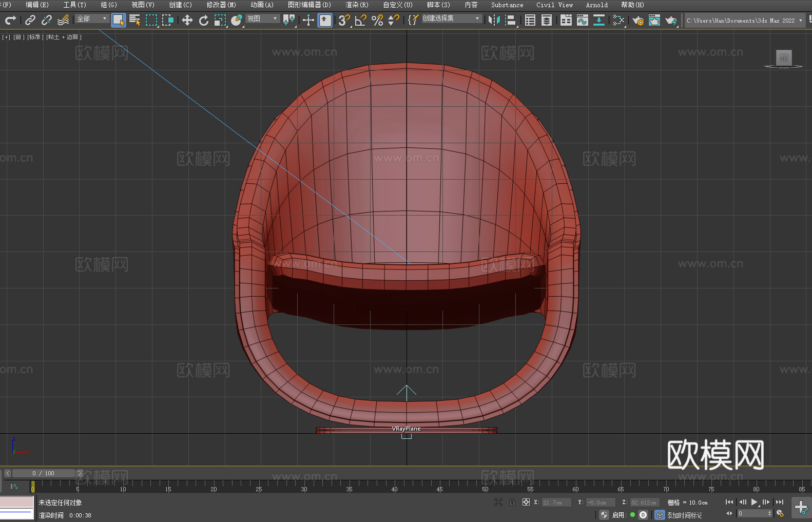Click the 添加时间标记 time tag

point(684,515)
